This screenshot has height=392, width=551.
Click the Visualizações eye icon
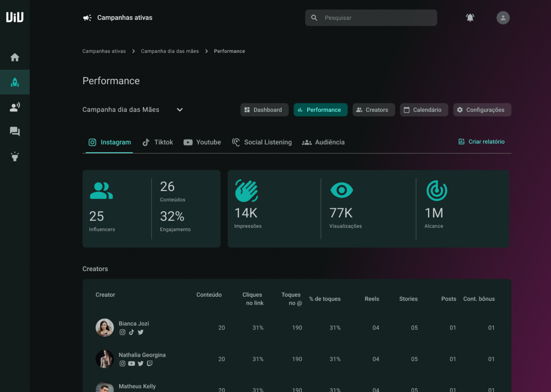point(342,190)
